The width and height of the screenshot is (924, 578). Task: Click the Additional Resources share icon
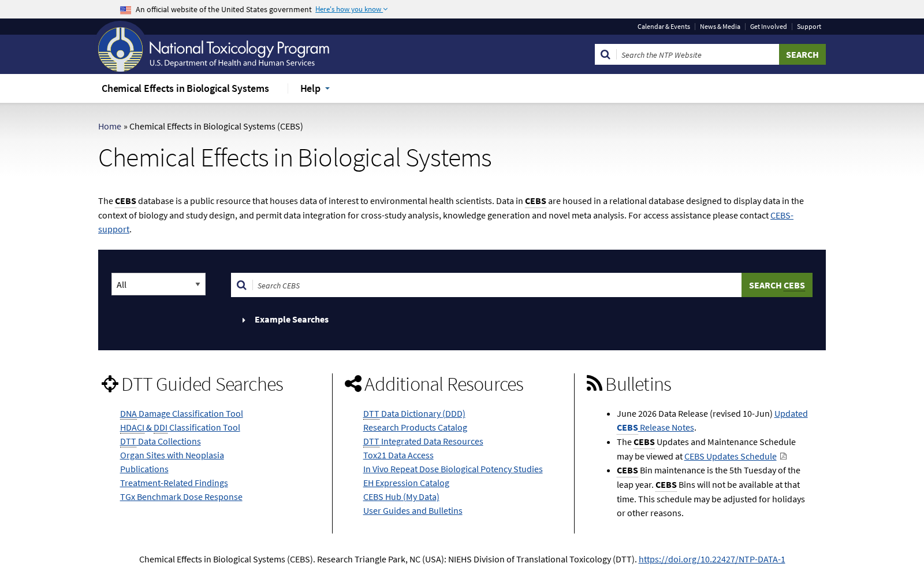coord(353,384)
